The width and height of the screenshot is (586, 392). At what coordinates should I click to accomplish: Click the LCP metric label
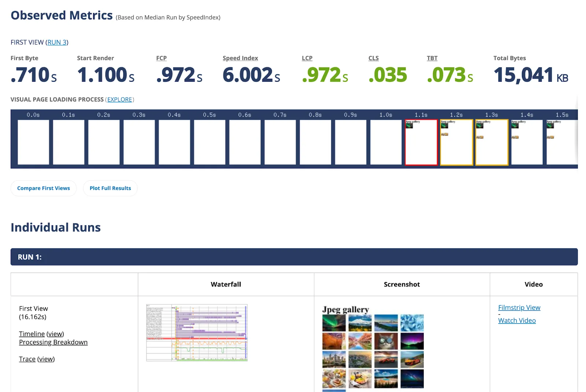(x=307, y=58)
